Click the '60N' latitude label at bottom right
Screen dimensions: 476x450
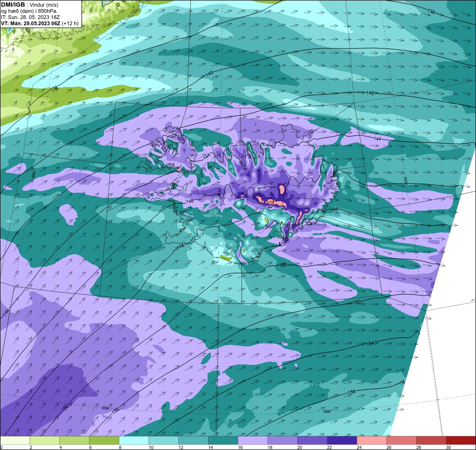tap(327, 411)
